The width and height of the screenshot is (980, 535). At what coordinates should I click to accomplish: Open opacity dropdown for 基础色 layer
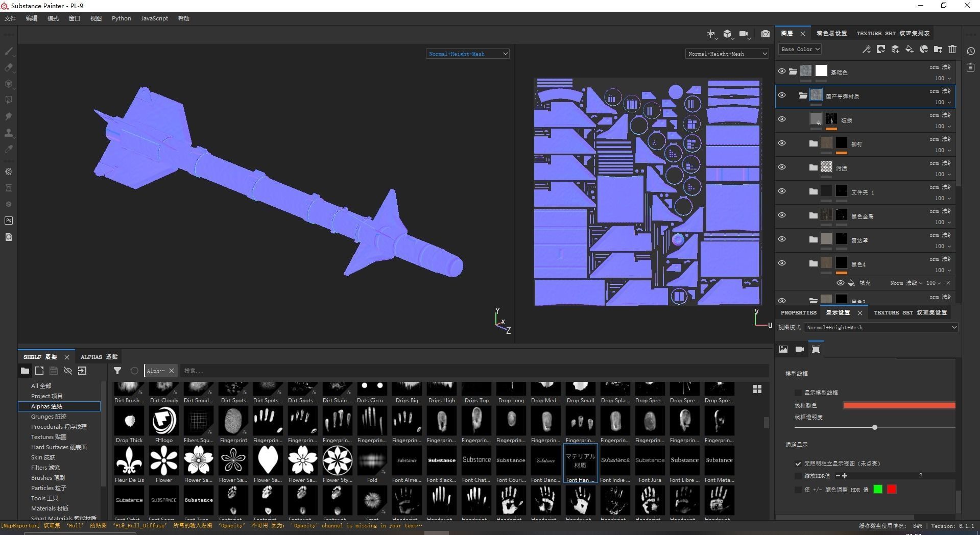click(x=943, y=78)
